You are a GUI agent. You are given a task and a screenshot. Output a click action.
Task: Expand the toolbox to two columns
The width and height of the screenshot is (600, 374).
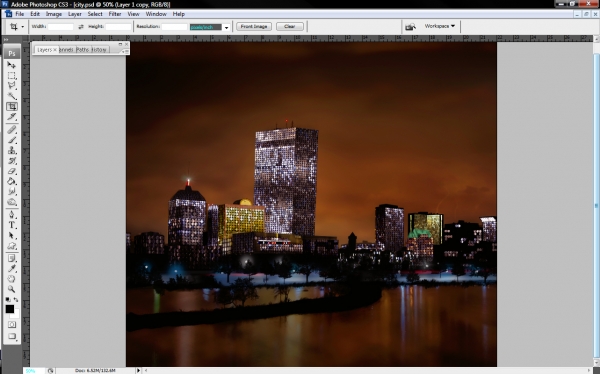pyautogui.click(x=6, y=39)
